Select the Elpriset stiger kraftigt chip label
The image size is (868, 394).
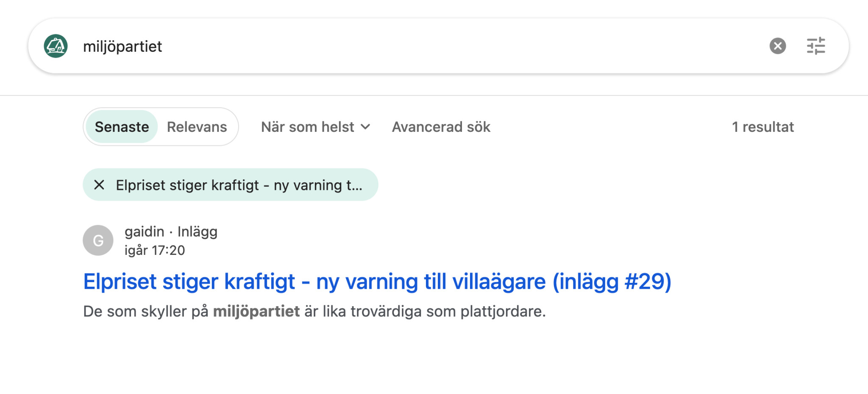[239, 185]
